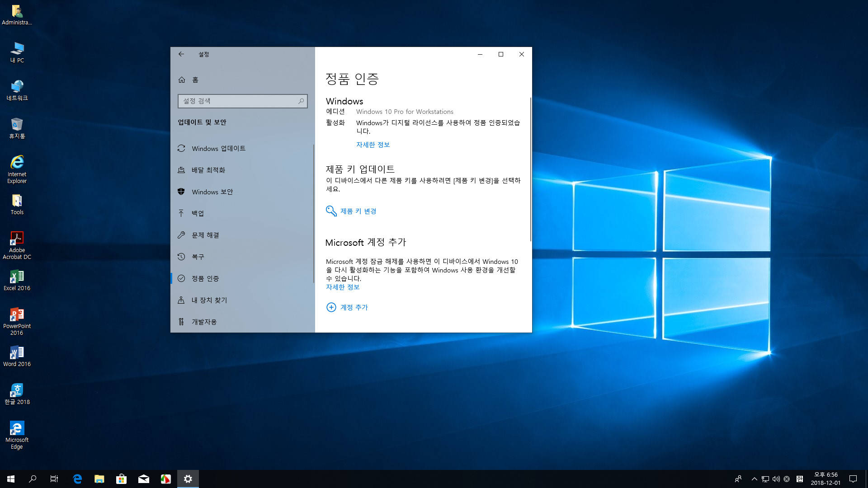Screen dimensions: 868x488
Task: Open the Windows Start menu
Action: (x=11, y=479)
